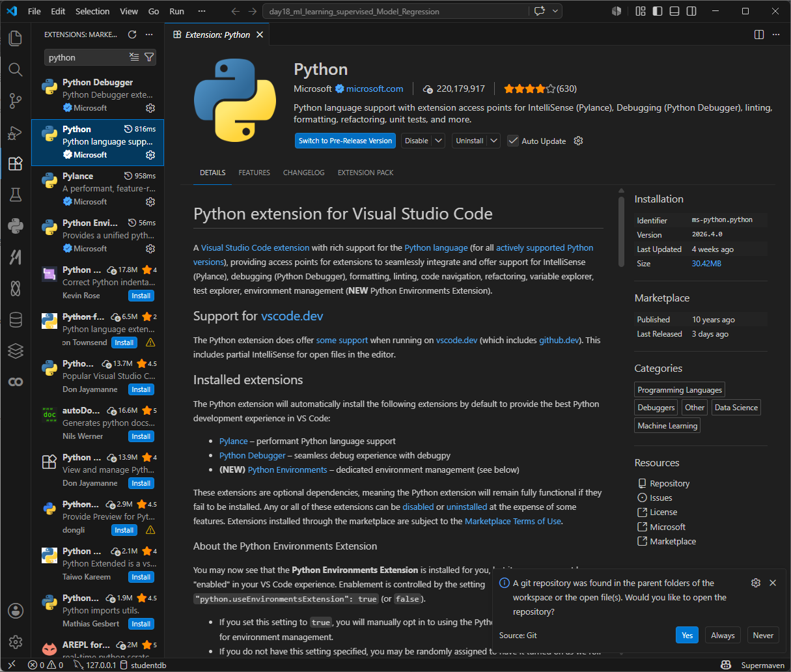Click Never in the git notification

click(763, 636)
